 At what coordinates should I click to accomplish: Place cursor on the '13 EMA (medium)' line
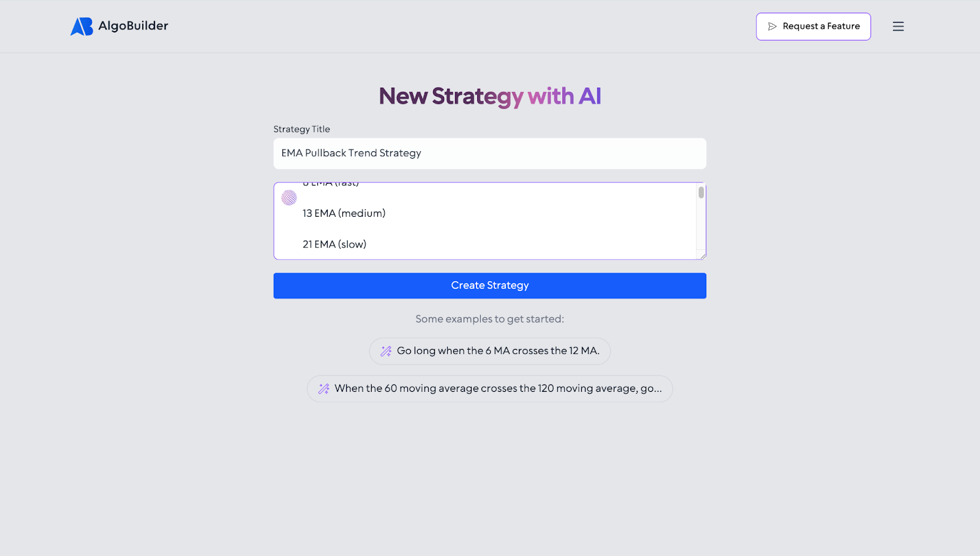[344, 213]
